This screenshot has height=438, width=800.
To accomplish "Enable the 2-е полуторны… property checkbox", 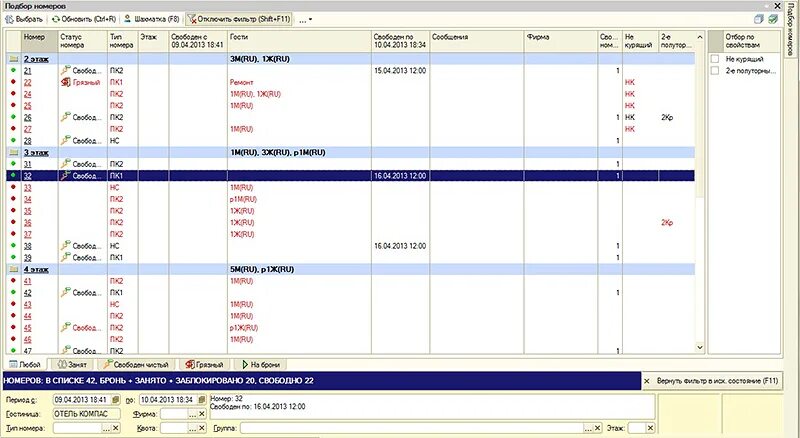I will click(x=715, y=70).
